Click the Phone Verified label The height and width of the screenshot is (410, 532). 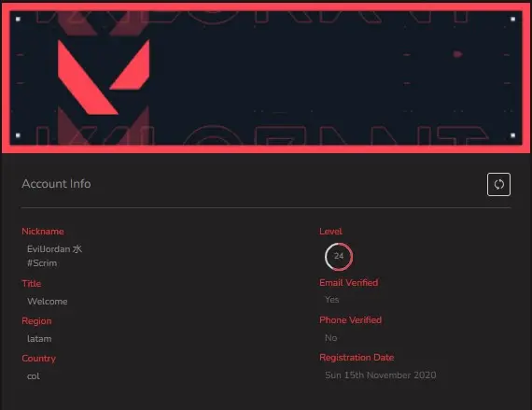coord(351,320)
